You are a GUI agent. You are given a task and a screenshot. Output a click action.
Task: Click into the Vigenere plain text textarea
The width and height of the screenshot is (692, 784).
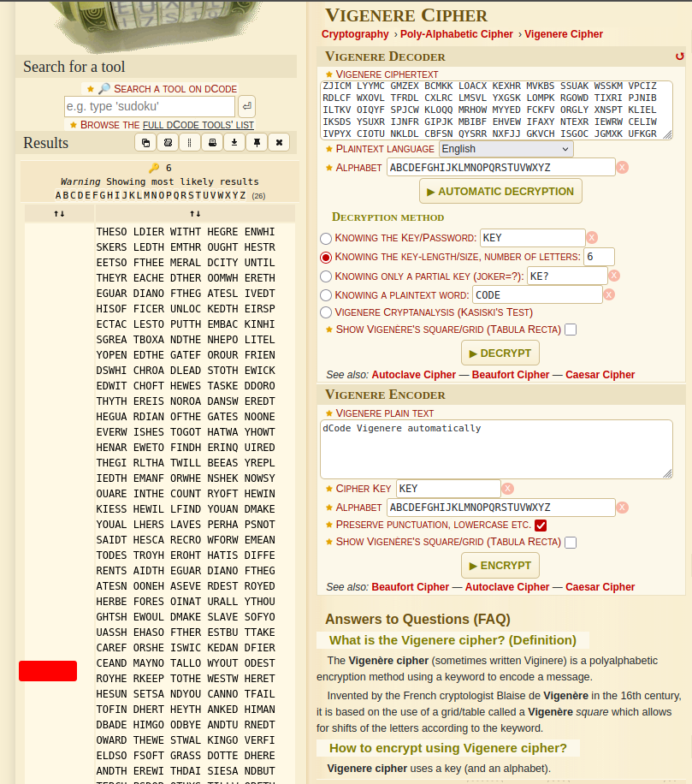tap(496, 449)
